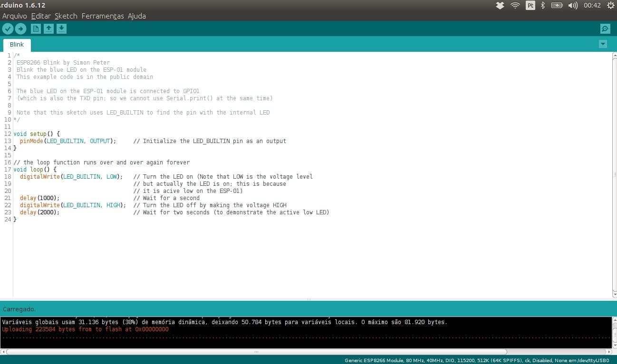Click the 'Note that this sketch uses LED_BUILTIN' comment
This screenshot has width=617, height=364.
143,113
